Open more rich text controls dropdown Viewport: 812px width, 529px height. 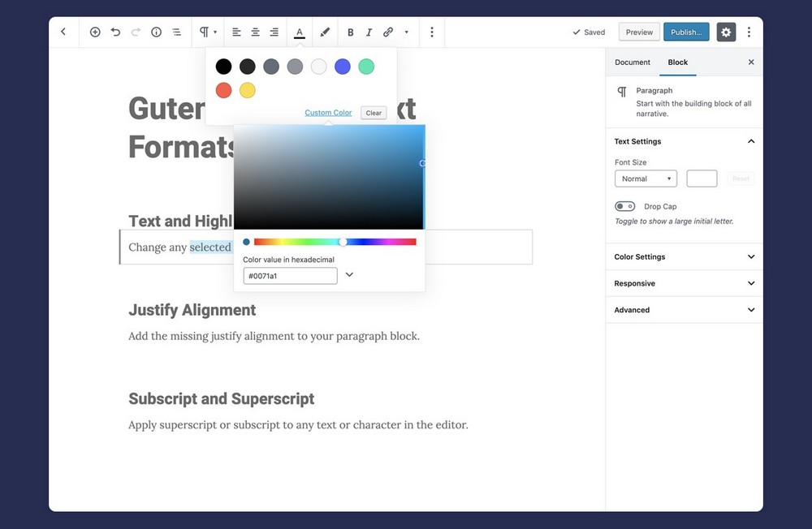[407, 32]
